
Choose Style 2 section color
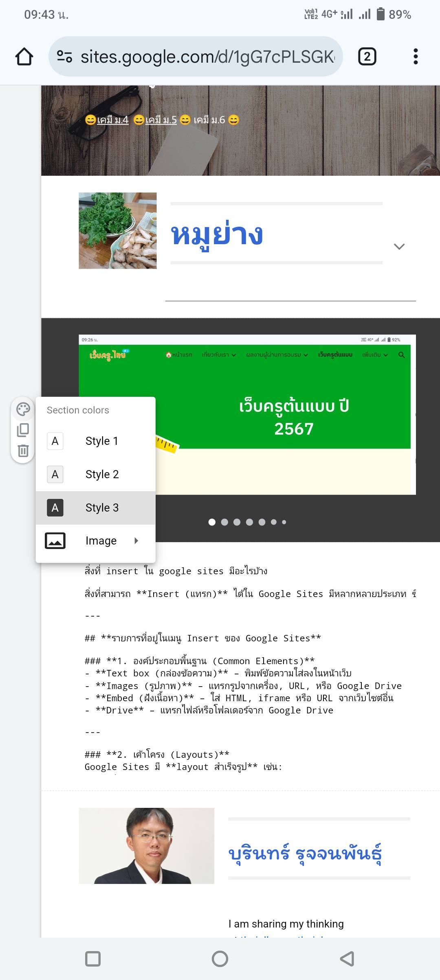[x=102, y=475]
